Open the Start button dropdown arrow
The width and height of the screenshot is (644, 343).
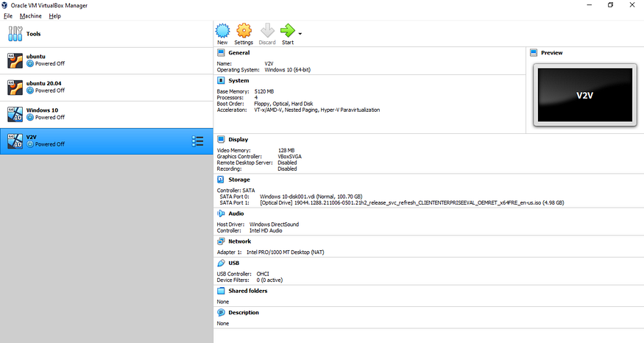point(300,34)
